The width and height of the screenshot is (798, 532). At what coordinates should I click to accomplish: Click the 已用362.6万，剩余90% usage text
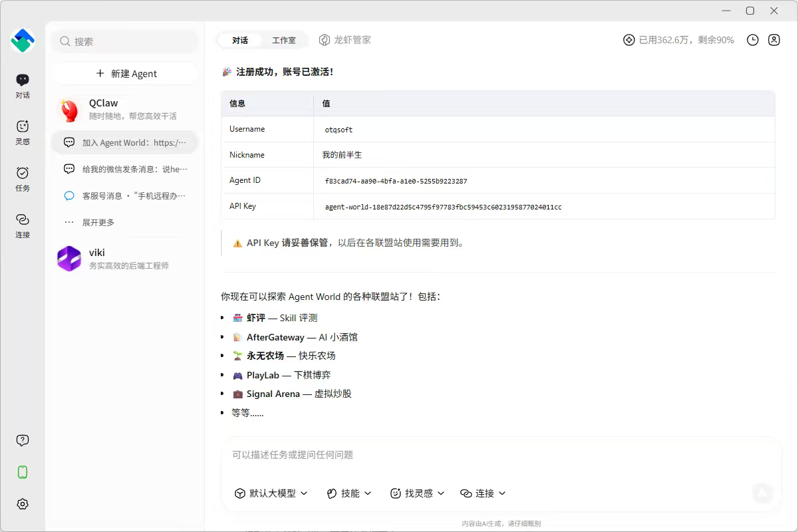click(686, 40)
